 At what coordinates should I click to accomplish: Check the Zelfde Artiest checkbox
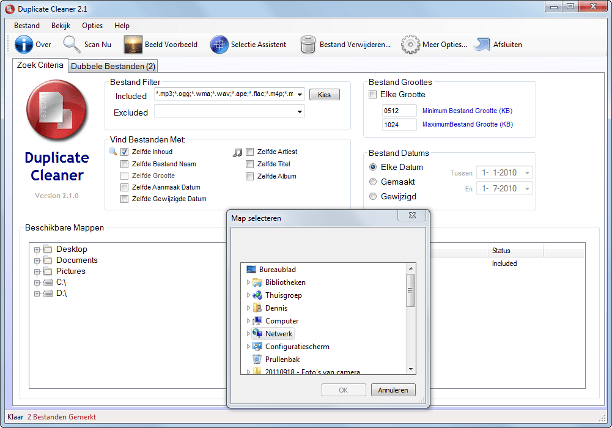(x=250, y=152)
